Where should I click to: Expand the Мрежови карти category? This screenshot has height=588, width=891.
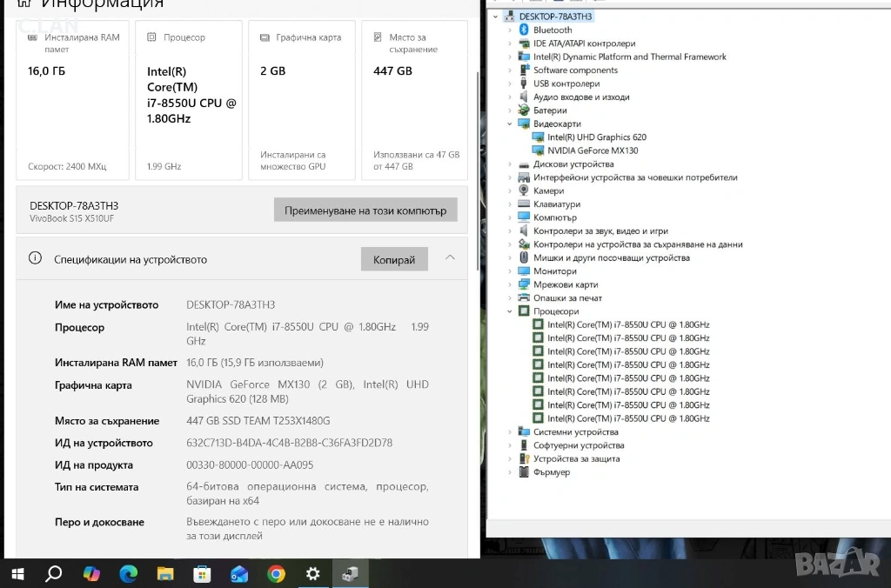(x=510, y=284)
